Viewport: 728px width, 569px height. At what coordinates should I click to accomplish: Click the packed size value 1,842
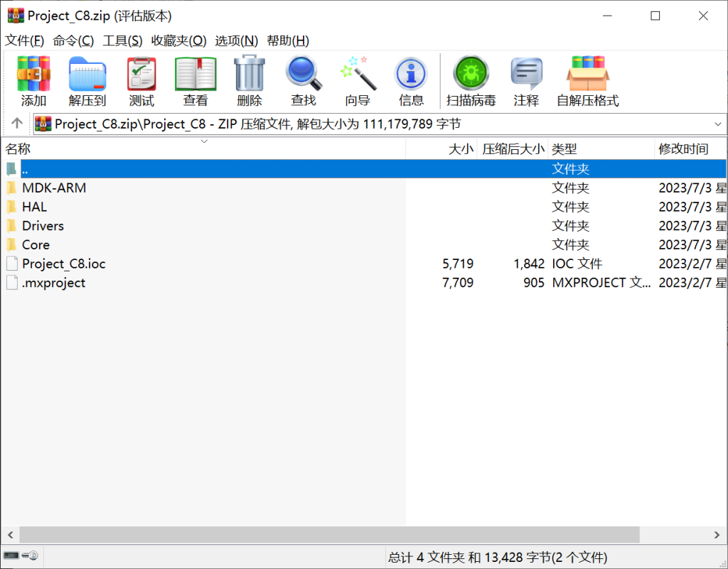pyautogui.click(x=529, y=264)
